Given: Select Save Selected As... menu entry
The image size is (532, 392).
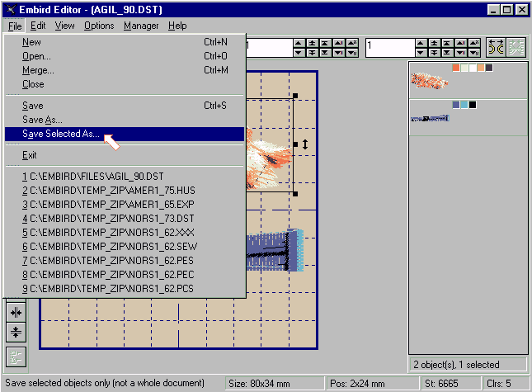Looking at the screenshot, I should (x=125, y=134).
